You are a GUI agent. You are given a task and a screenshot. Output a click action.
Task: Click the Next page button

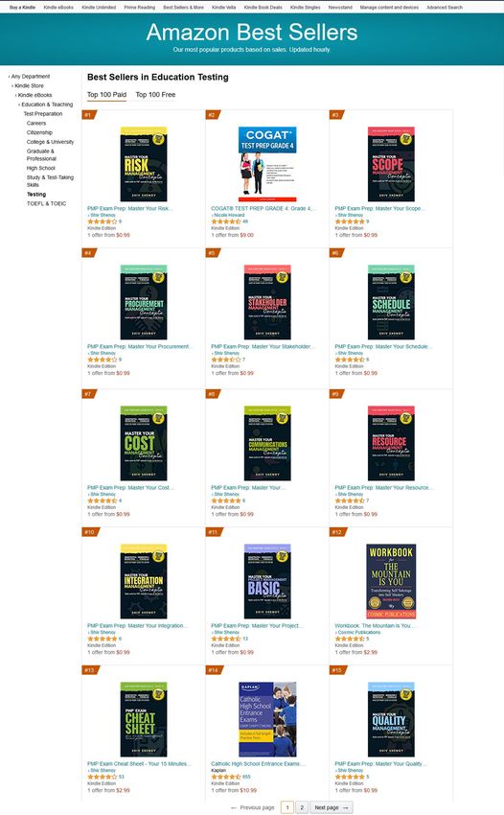332,807
